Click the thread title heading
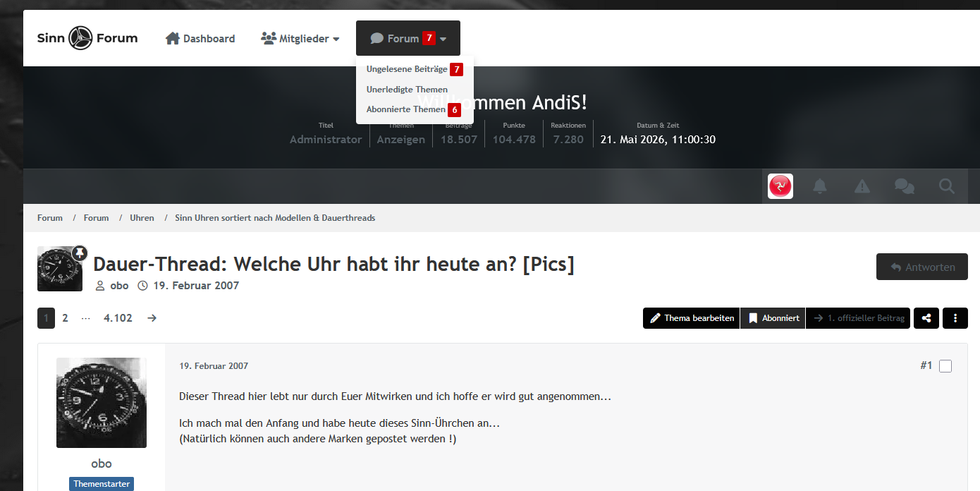980x491 pixels. pyautogui.click(x=333, y=265)
